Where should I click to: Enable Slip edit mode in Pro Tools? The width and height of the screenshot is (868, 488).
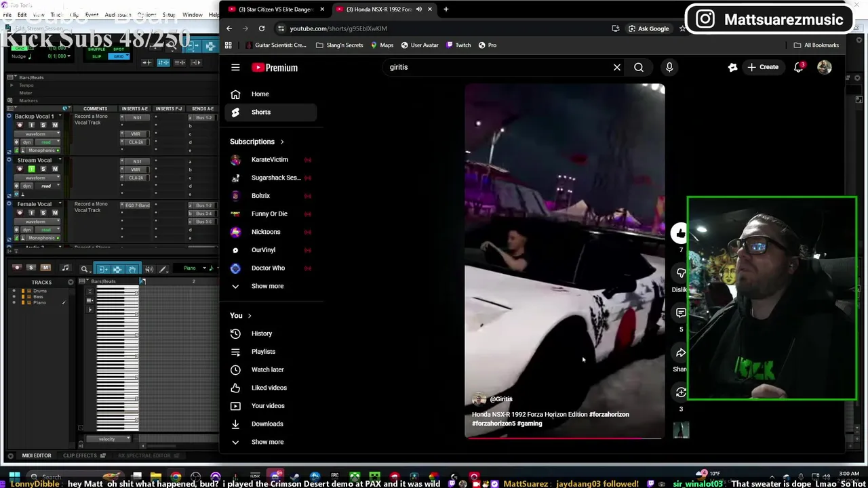tap(96, 56)
